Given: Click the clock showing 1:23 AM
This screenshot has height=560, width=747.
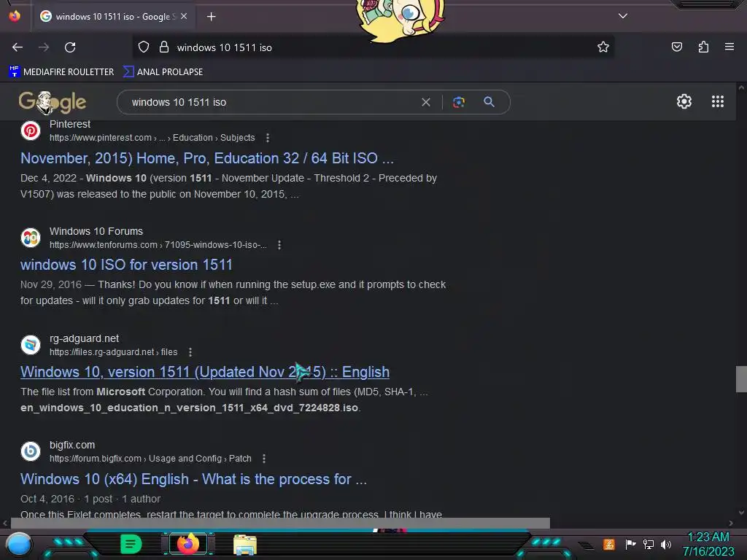Looking at the screenshot, I should (708, 537).
